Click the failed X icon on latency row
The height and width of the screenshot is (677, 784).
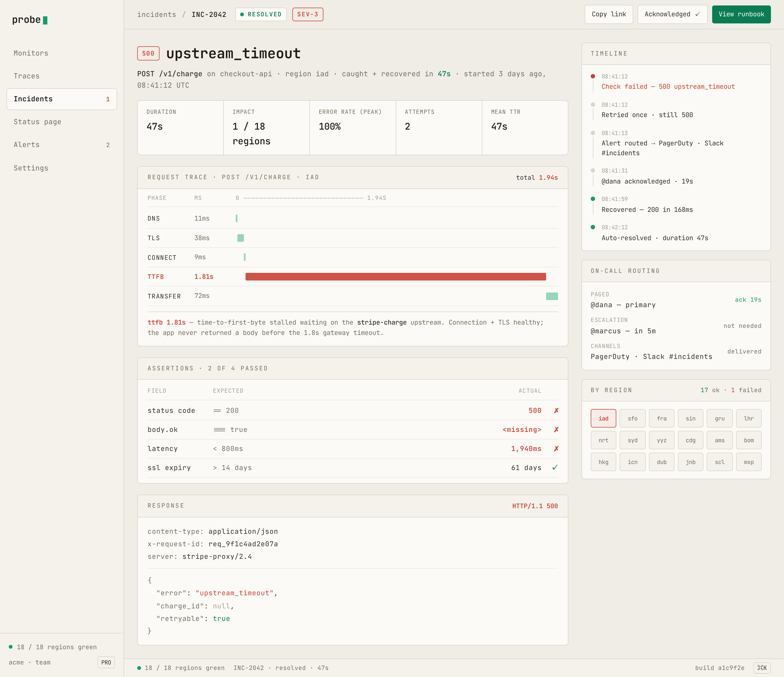556,449
